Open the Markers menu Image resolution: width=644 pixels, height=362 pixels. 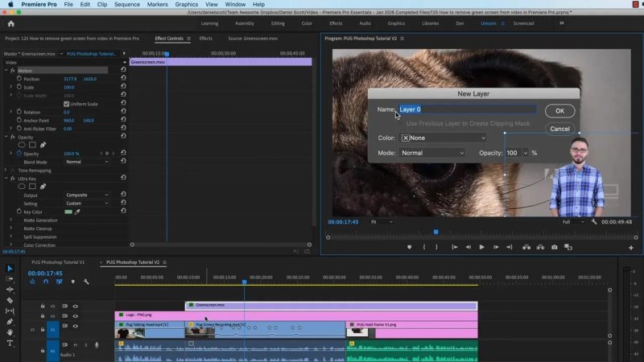[x=157, y=4]
